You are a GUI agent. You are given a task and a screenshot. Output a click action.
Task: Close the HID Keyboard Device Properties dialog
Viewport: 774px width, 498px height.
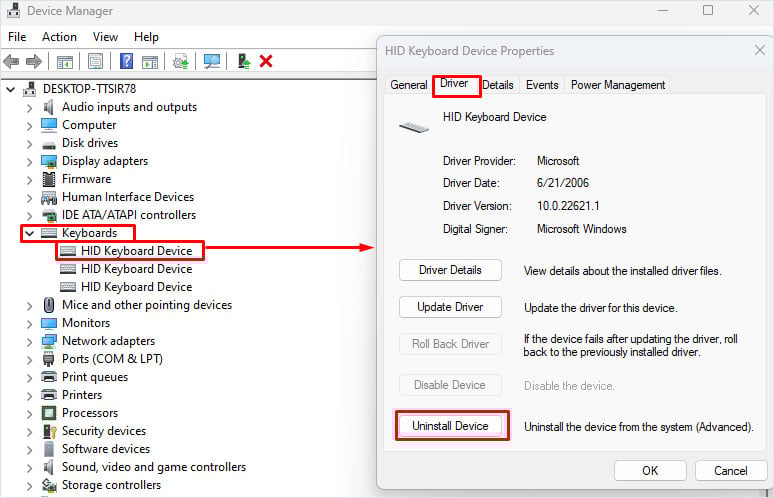pyautogui.click(x=760, y=50)
